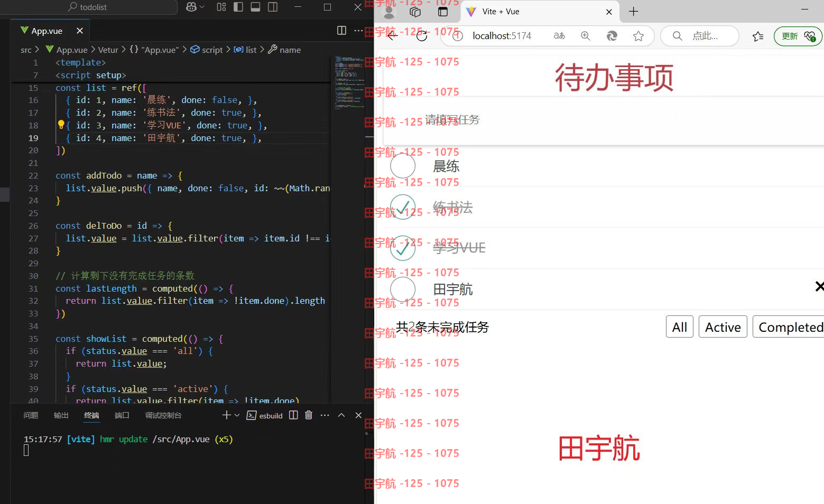Check the 晨练 task circle
The image size is (824, 504).
(403, 166)
